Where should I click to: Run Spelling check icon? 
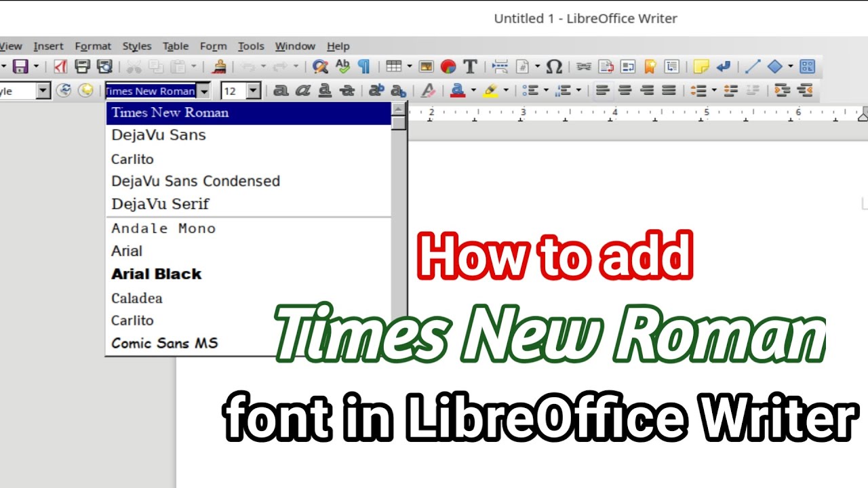coord(342,66)
